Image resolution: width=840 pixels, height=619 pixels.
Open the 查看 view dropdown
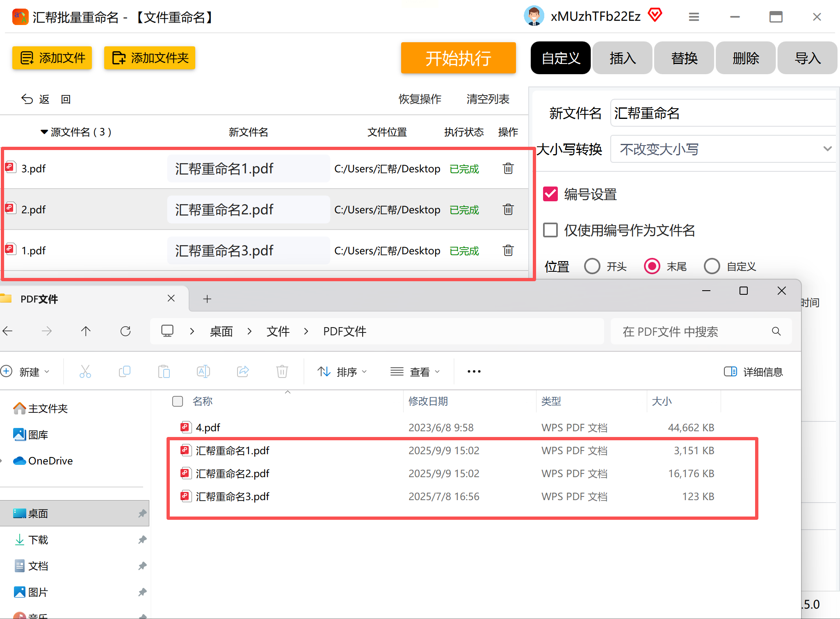[x=415, y=372]
